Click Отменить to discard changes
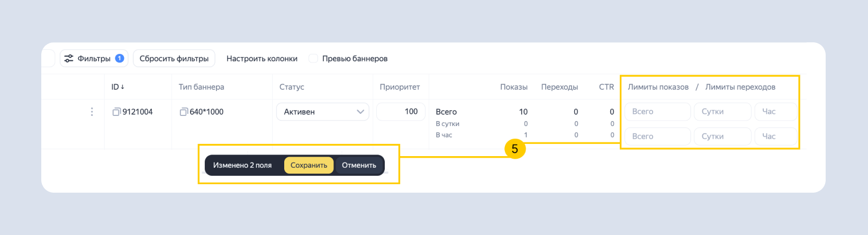 coord(359,165)
